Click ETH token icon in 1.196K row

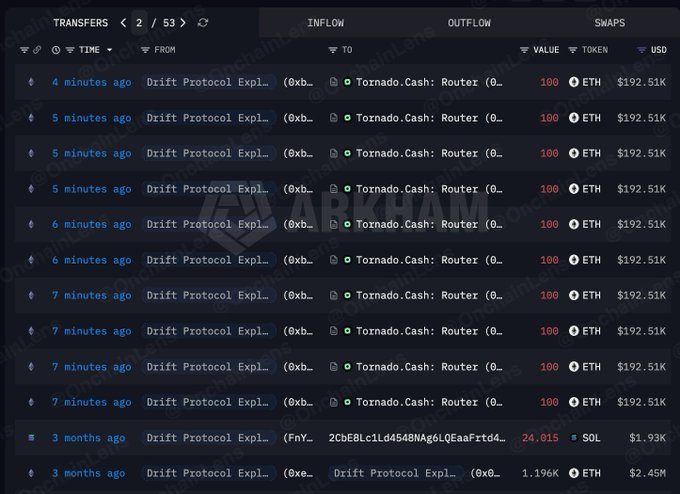[x=574, y=473]
